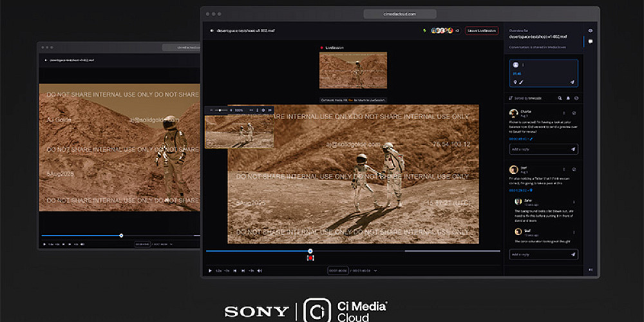Mute audio with the main player speaker icon
Viewport: 644px width, 322px height.
(x=260, y=270)
